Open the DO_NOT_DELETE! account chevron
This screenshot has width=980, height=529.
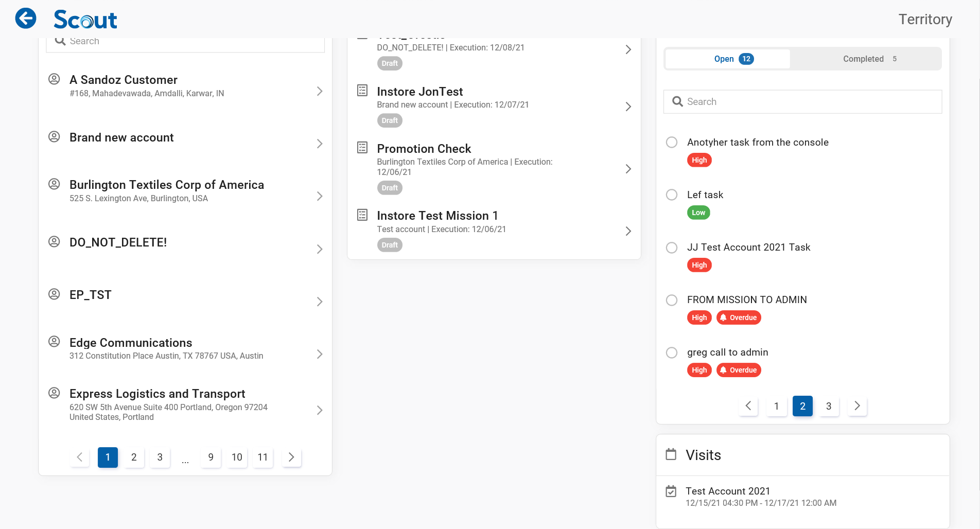[x=320, y=249]
